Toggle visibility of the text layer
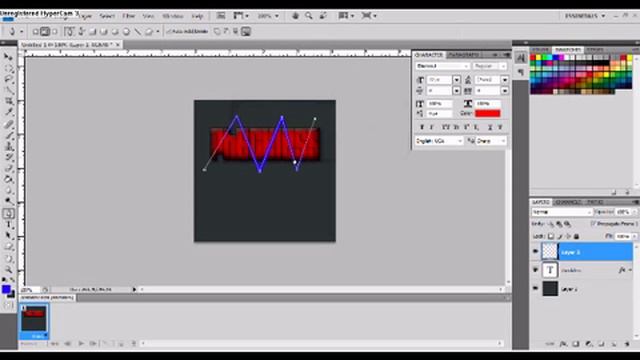The width and height of the screenshot is (640, 360). [536, 270]
